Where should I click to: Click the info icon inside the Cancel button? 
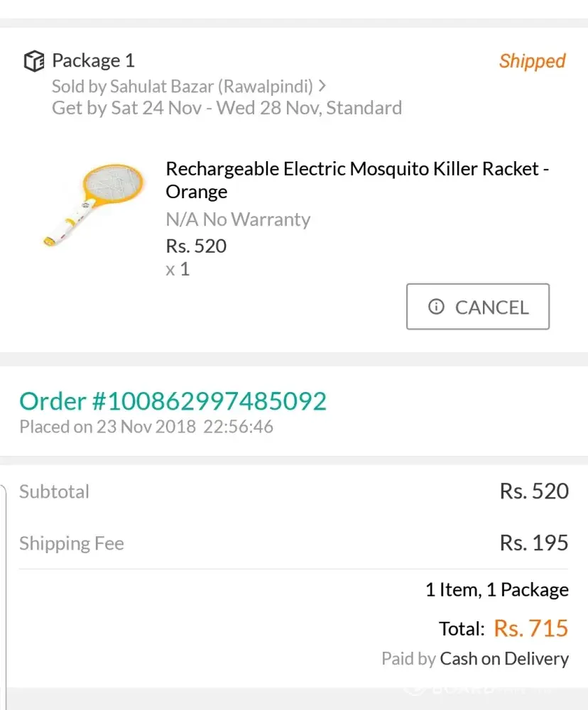tap(436, 307)
